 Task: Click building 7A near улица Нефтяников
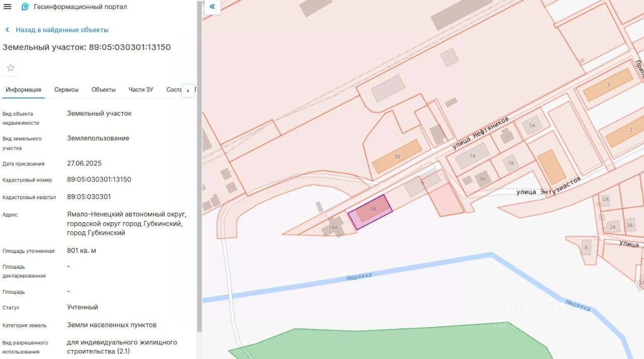pos(472,156)
